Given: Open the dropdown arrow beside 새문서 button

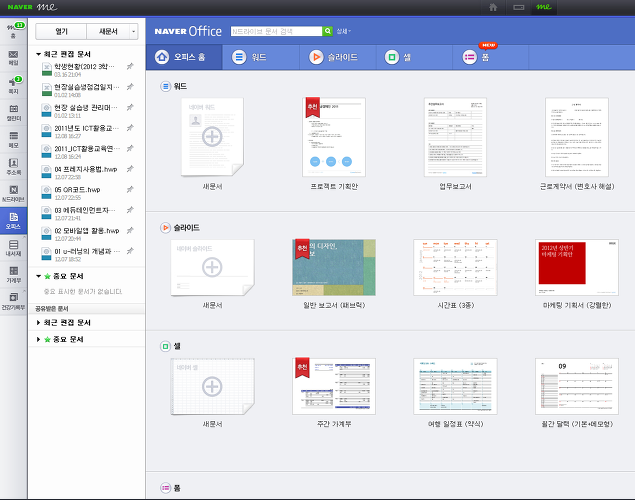Looking at the screenshot, I should (134, 32).
